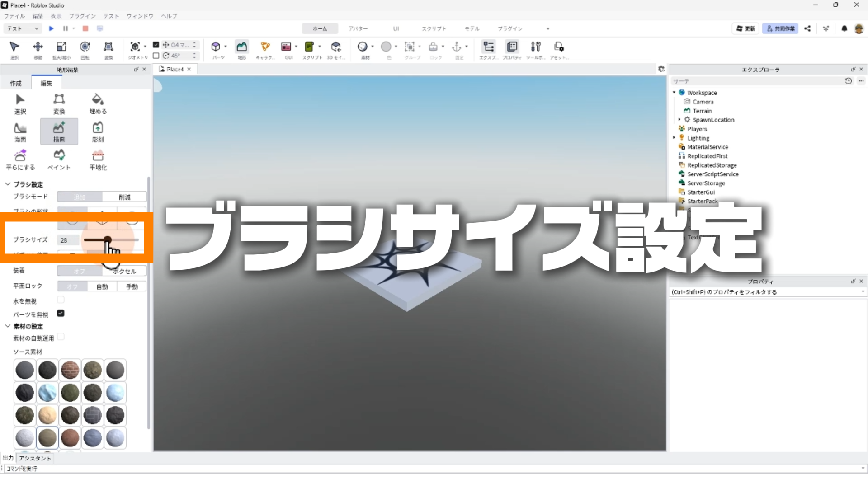Select the ペイント paint terrain tool
This screenshot has width=868, height=488.
(59, 160)
